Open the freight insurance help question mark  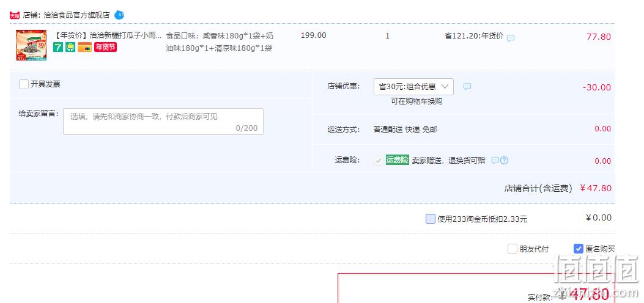pos(505,160)
